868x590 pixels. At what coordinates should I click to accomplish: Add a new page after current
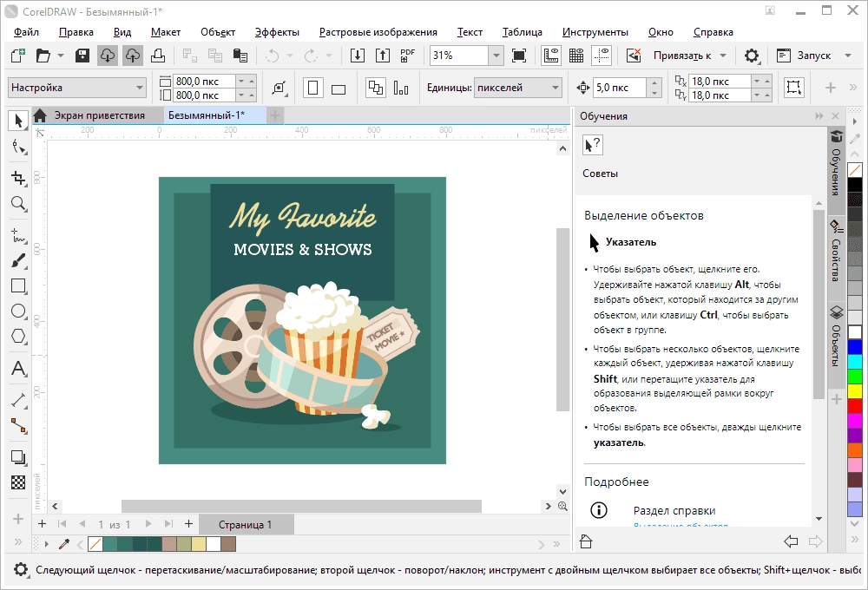click(x=188, y=523)
